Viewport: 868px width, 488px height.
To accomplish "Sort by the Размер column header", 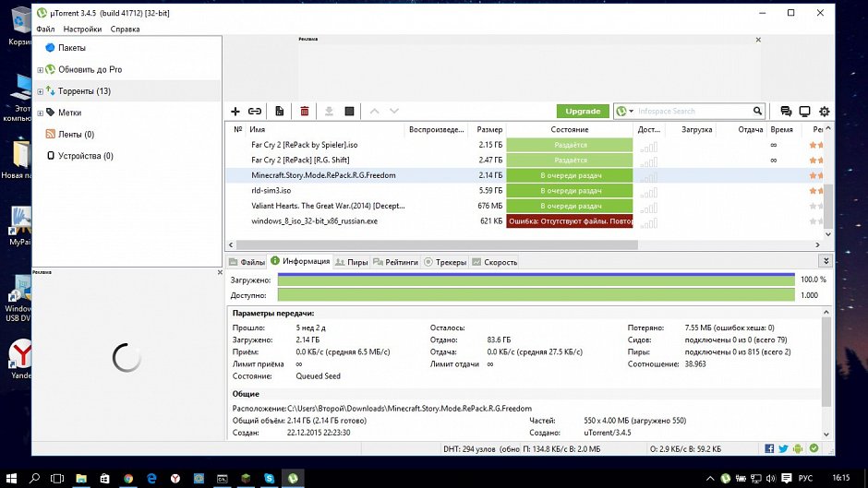I will [488, 129].
